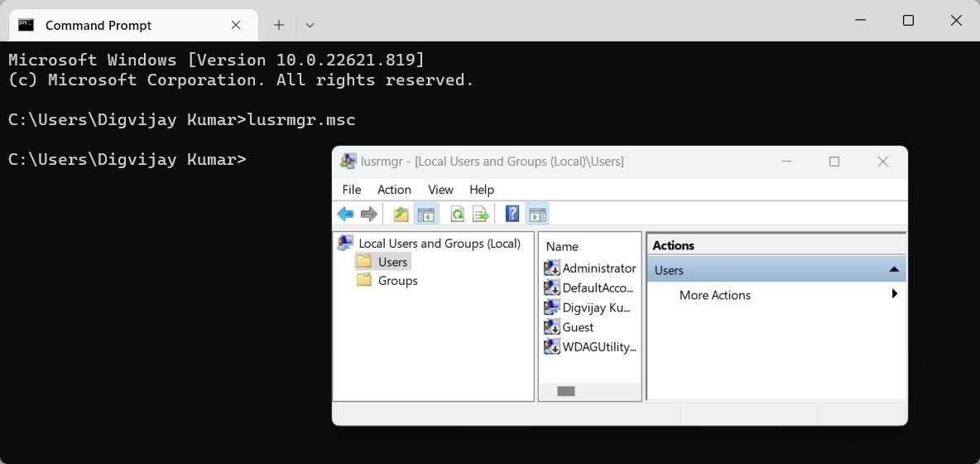This screenshot has height=464, width=980.
Task: Click the Guest user account icon
Action: coord(552,327)
